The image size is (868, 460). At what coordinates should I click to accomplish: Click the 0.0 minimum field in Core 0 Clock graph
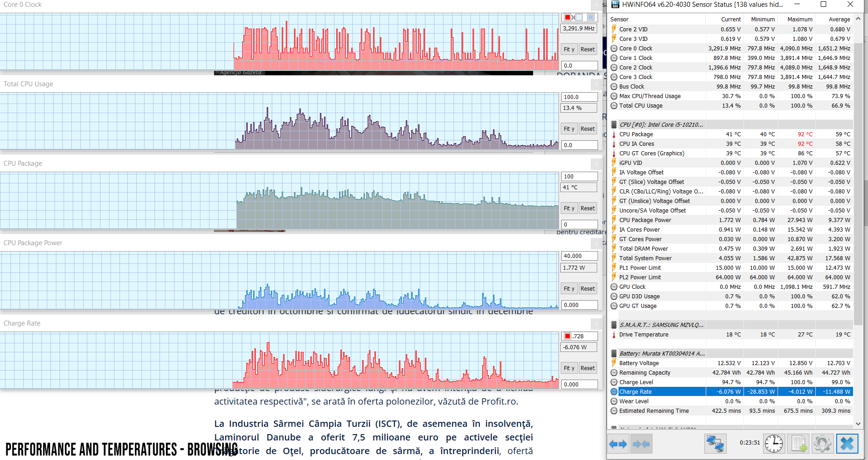(579, 66)
